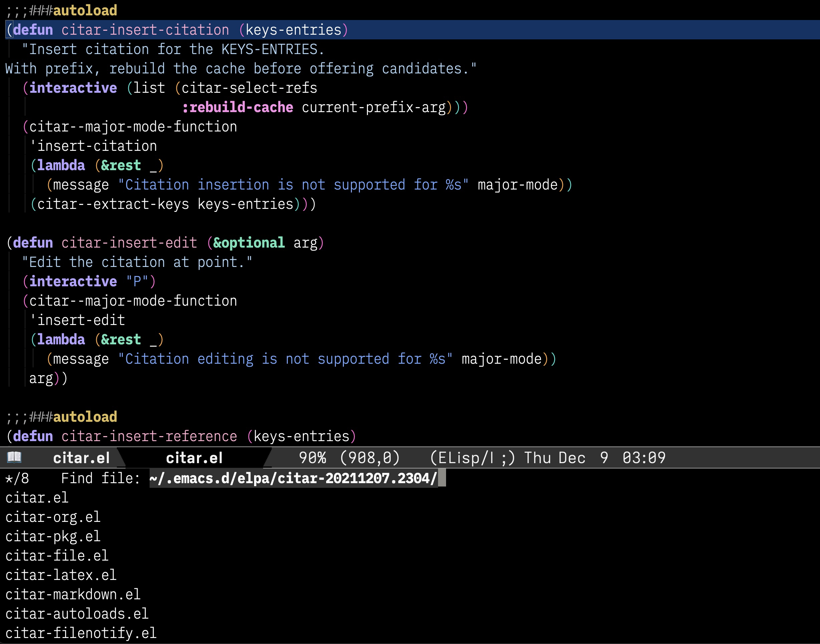The width and height of the screenshot is (820, 644).
Task: Click the "Citation editing is not supported" string
Action: (x=285, y=359)
